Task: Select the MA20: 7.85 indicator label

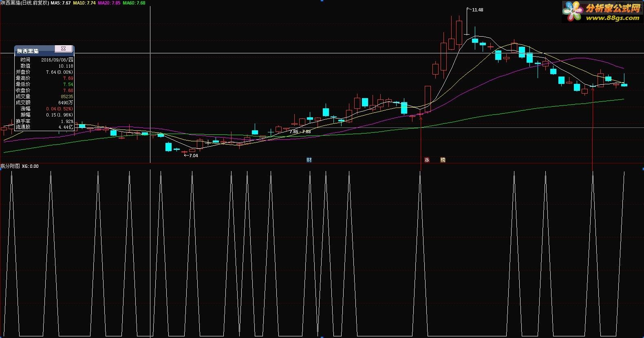Action: click(109, 3)
